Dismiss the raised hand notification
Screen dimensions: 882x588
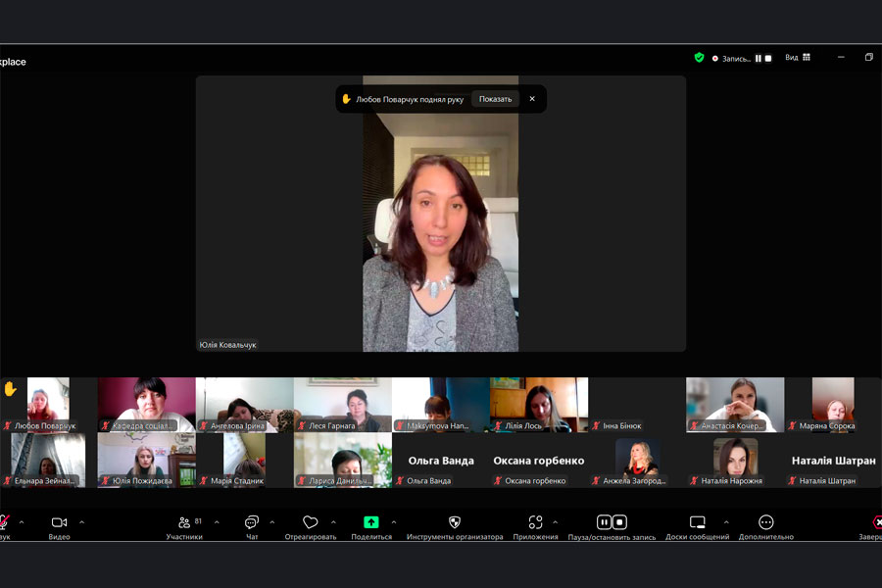pos(532,99)
